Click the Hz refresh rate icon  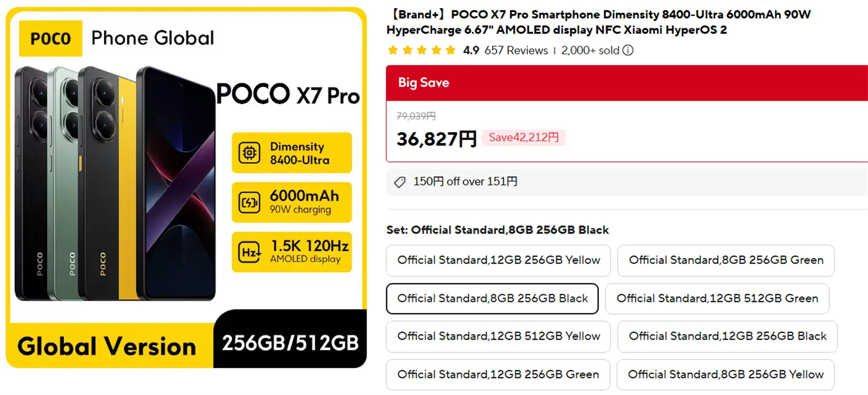point(250,252)
